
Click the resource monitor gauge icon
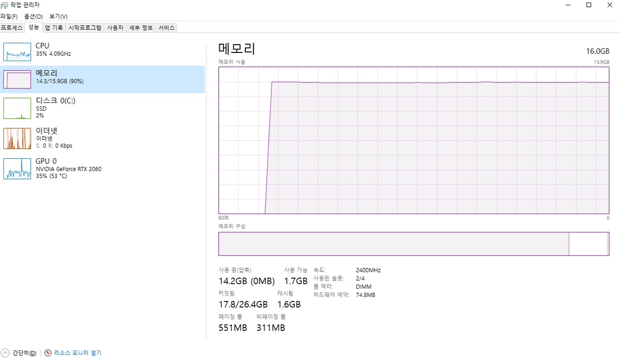48,353
